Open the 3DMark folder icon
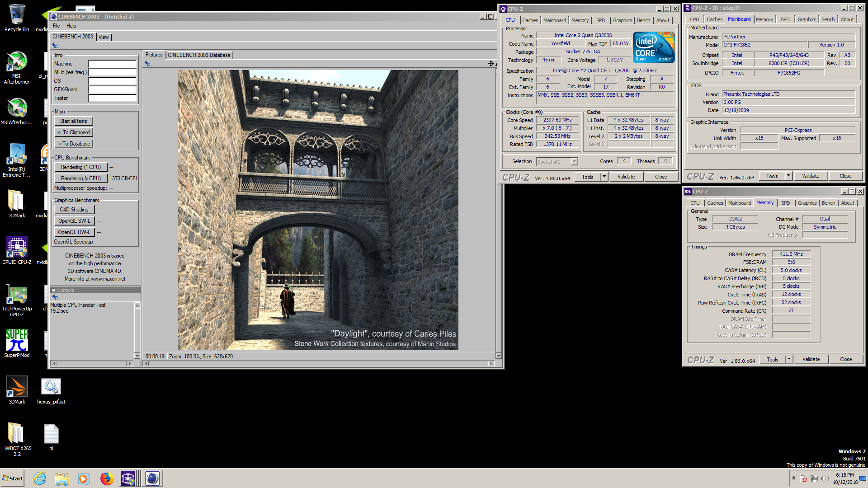 point(17,203)
